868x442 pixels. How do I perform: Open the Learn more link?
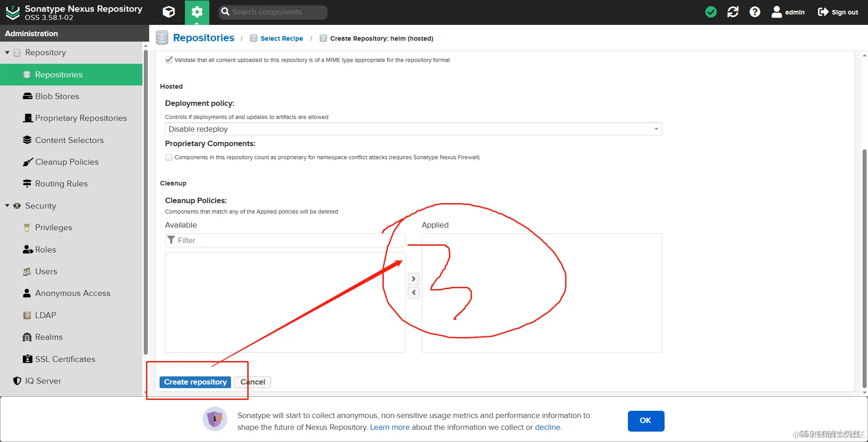pos(390,427)
